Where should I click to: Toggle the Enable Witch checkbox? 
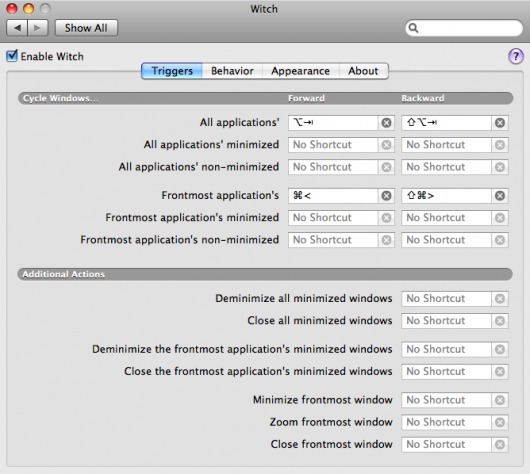[12, 56]
